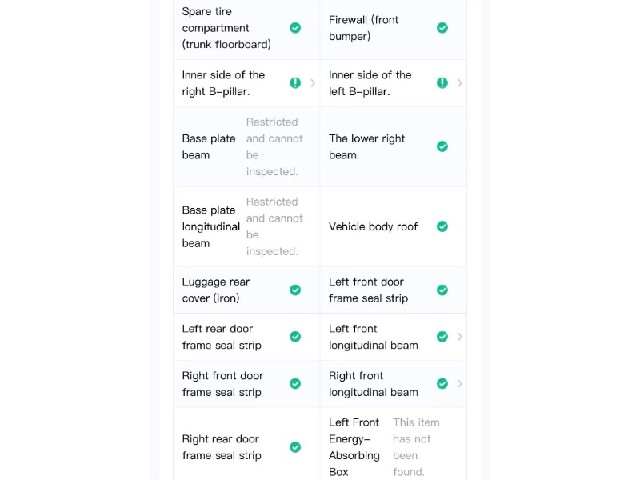This screenshot has width=640, height=480.
Task: Click check icon for Left rear door frame seal strip
Action: click(295, 337)
